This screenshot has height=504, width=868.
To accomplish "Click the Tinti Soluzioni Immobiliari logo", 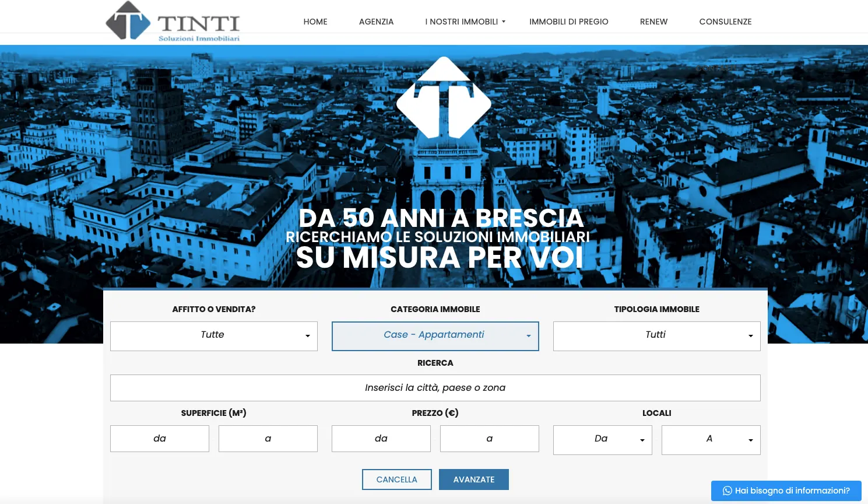I will [173, 22].
